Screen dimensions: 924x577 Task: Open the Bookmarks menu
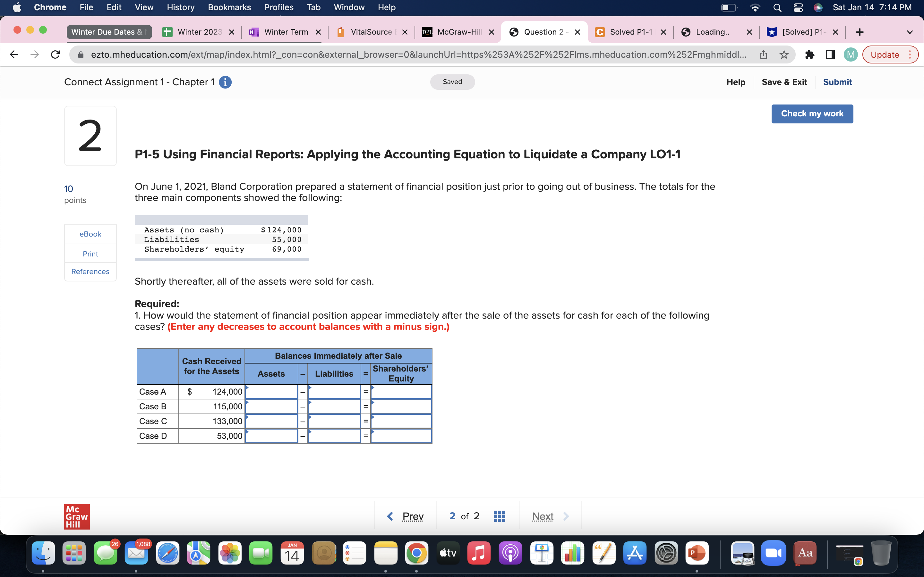coord(229,7)
